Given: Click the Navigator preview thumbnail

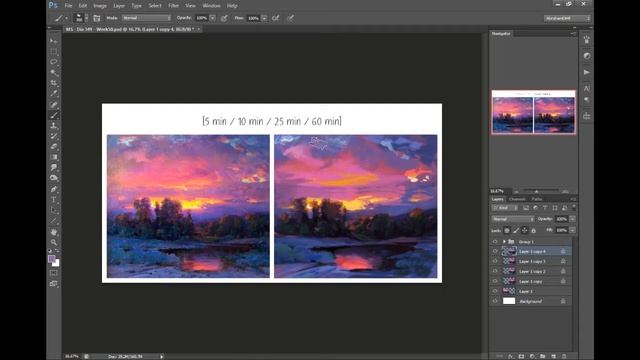Looking at the screenshot, I should [534, 112].
